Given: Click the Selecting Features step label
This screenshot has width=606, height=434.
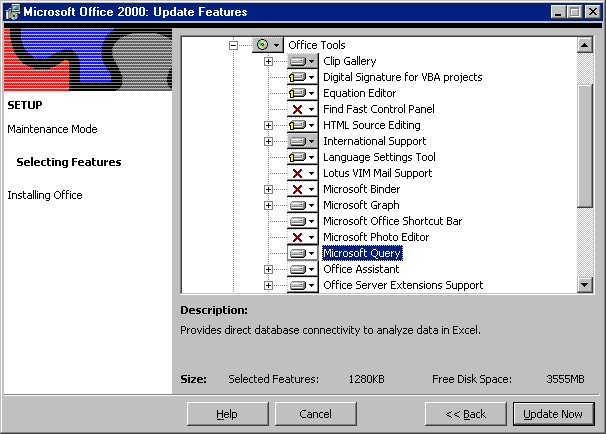Looking at the screenshot, I should click(69, 162).
